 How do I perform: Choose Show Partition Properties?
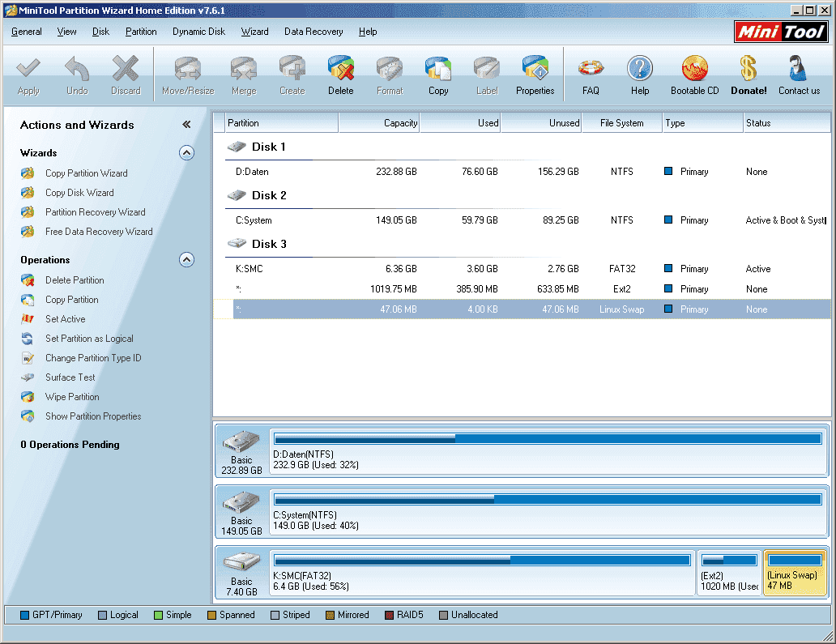[x=93, y=416]
